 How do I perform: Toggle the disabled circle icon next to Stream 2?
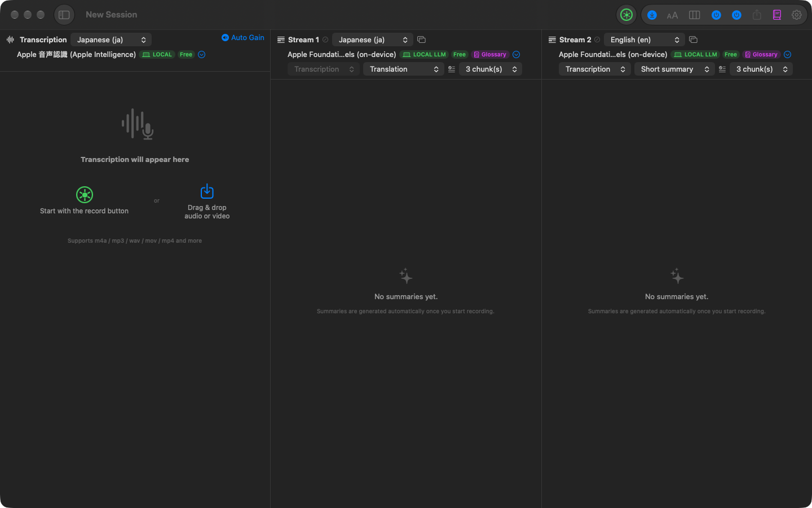point(597,40)
